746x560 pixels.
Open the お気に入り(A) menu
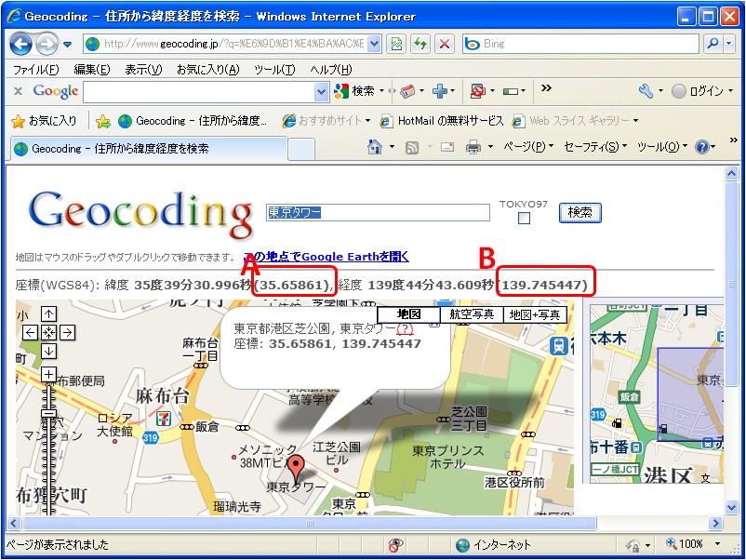[x=208, y=70]
